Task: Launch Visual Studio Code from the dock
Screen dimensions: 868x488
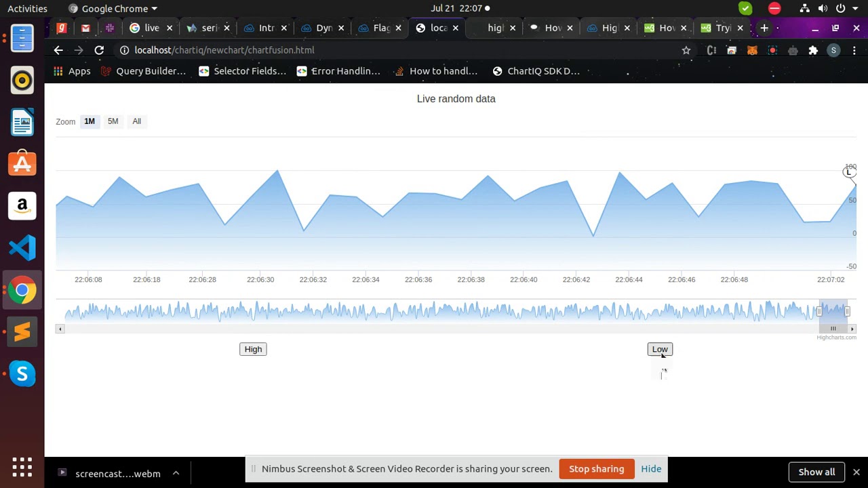Action: [x=22, y=248]
